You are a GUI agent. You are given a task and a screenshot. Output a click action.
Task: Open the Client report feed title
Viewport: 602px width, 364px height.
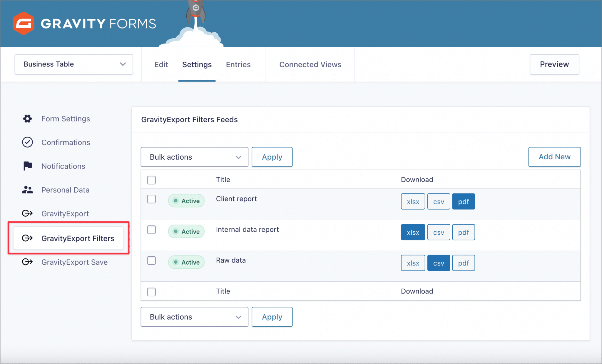[x=236, y=199]
